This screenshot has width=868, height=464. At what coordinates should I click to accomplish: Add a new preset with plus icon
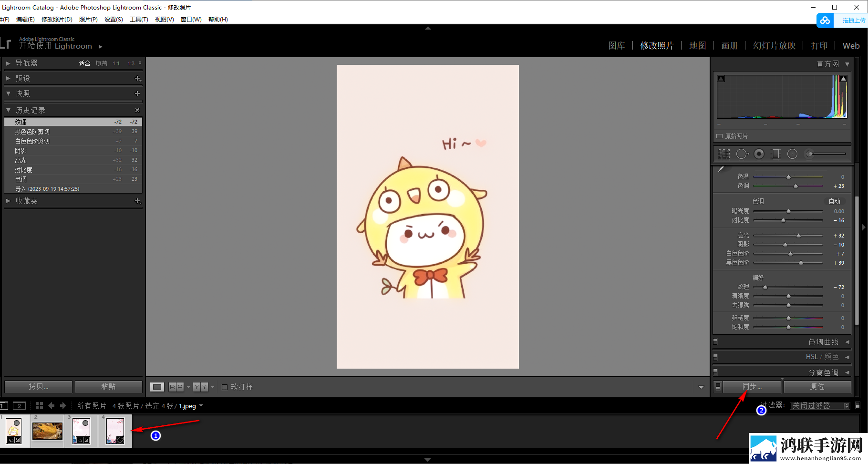pos(137,78)
